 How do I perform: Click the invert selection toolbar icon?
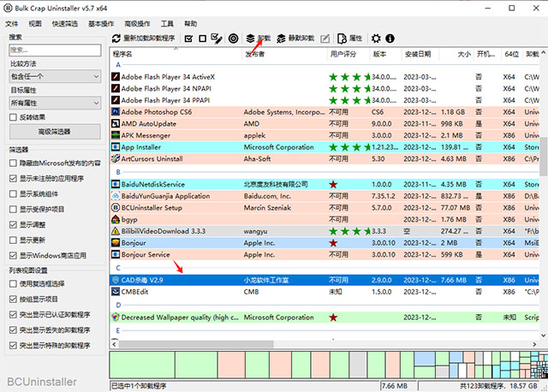(217, 39)
